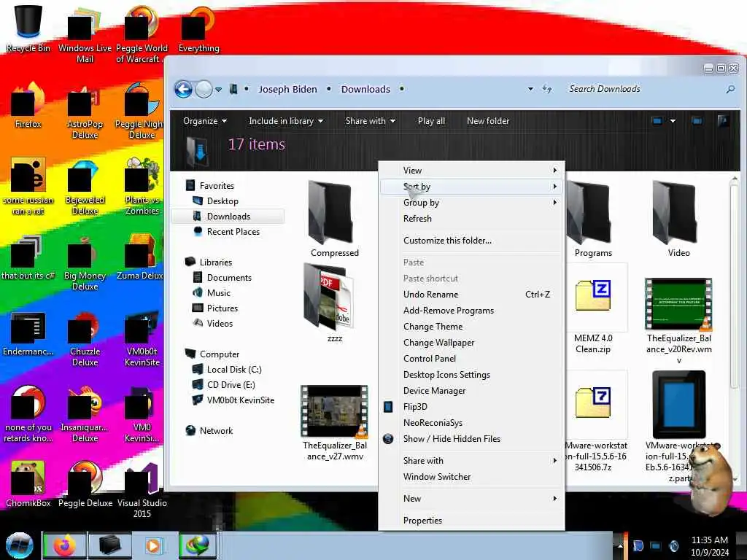
Task: Open the zzzz PDF folder
Action: (334, 303)
